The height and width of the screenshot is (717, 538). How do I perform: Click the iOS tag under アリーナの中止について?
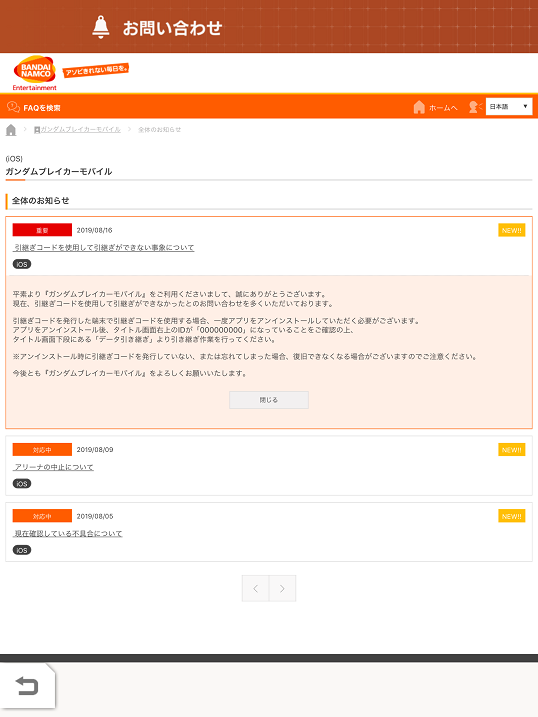(22, 484)
